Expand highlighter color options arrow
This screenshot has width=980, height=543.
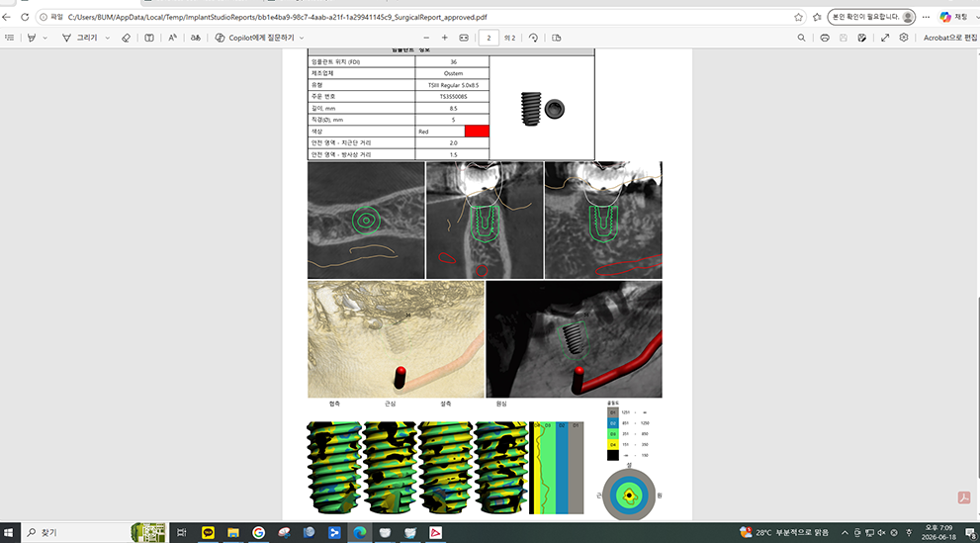(x=45, y=39)
